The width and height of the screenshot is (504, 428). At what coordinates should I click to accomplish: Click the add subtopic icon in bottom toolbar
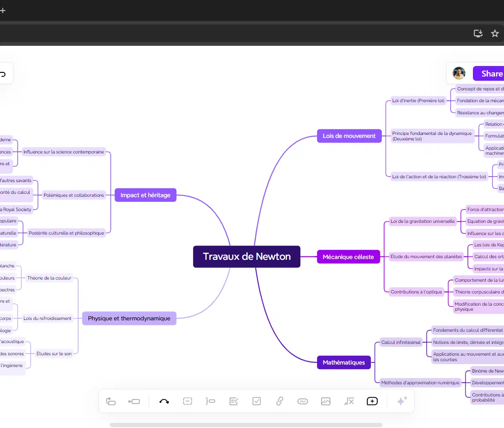[x=111, y=402]
